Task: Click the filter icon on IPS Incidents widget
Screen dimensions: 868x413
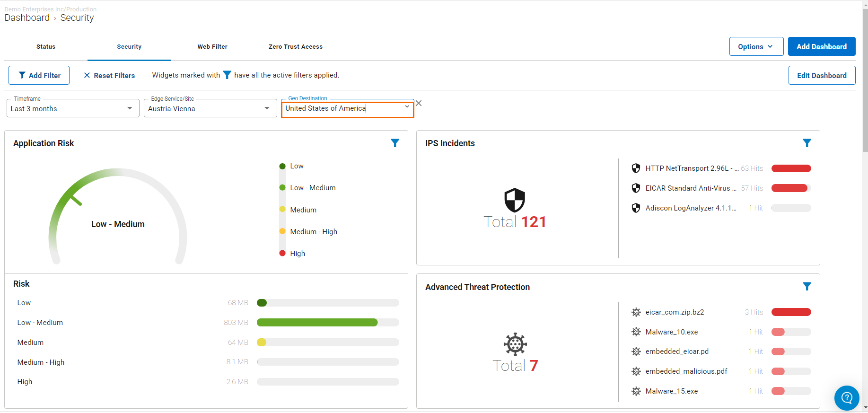Action: tap(807, 143)
